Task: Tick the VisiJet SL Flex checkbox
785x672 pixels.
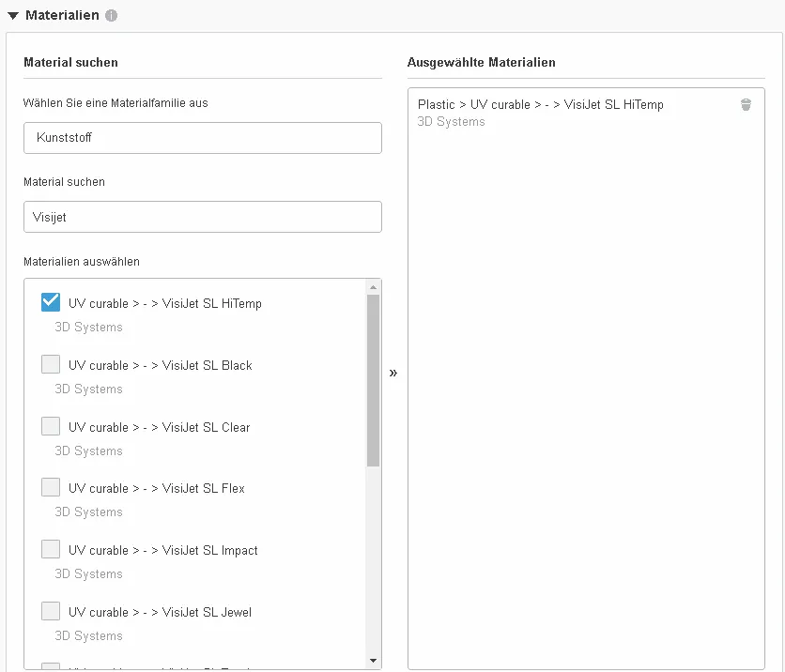Action: [x=51, y=487]
